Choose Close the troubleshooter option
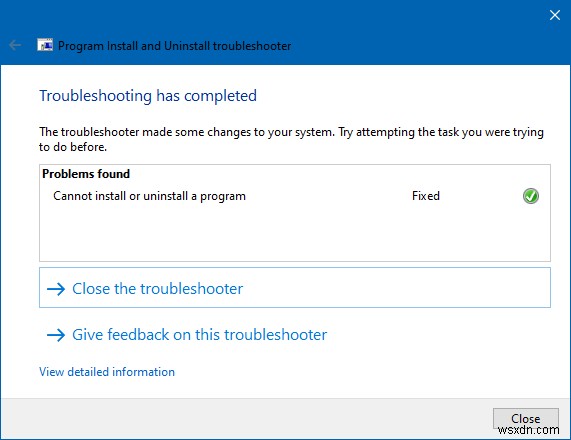The width and height of the screenshot is (571, 440). click(x=295, y=288)
